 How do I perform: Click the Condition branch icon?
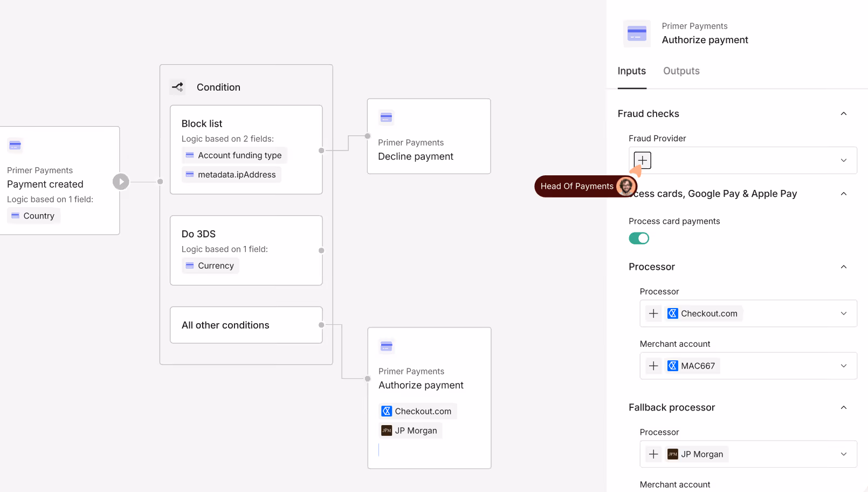pyautogui.click(x=177, y=87)
